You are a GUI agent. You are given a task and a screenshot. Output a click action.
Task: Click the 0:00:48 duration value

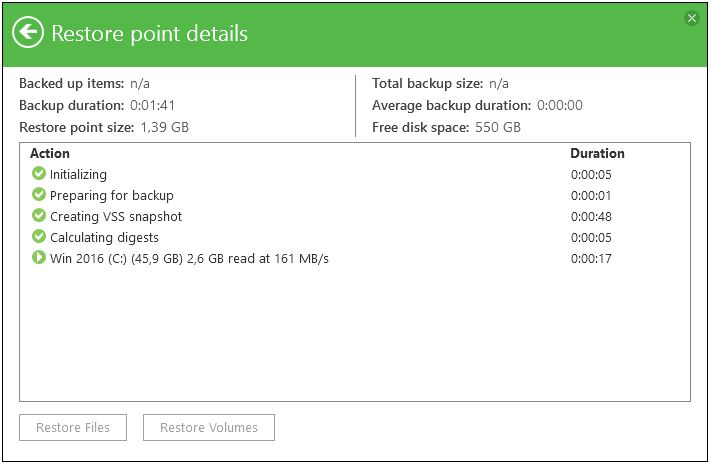591,216
